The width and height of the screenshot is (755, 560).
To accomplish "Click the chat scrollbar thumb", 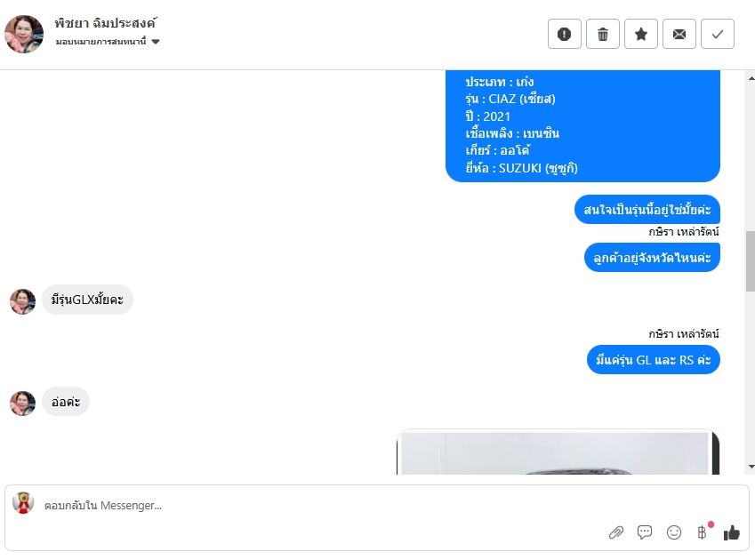I will pyautogui.click(x=751, y=261).
